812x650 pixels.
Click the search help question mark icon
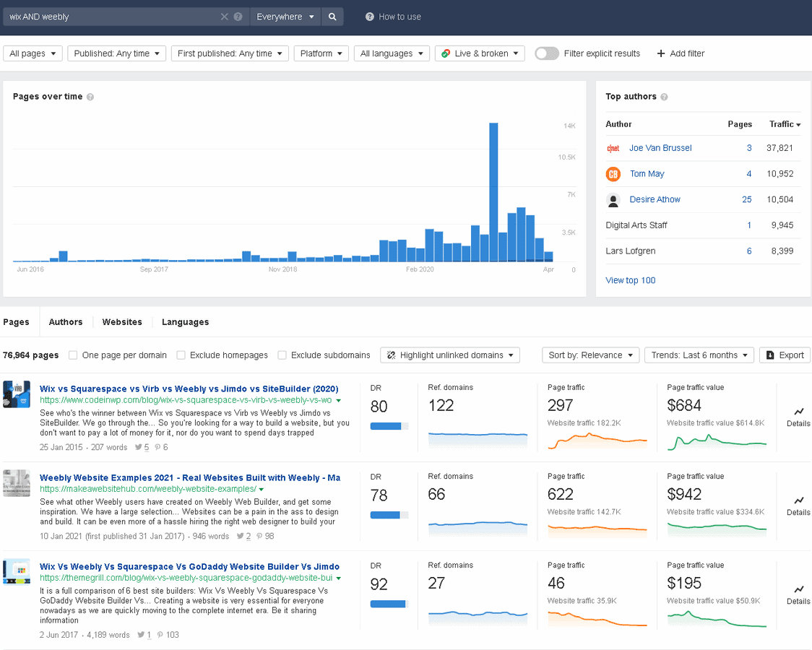point(238,17)
